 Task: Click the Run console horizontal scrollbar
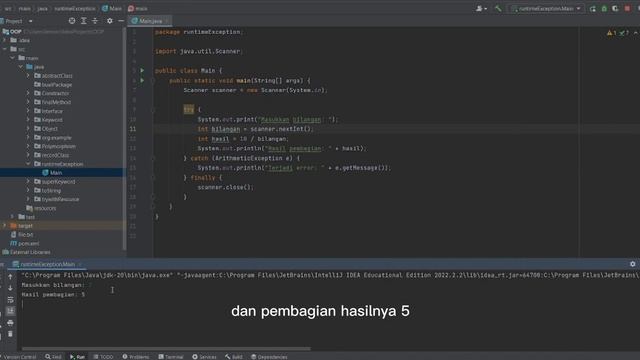166,349
